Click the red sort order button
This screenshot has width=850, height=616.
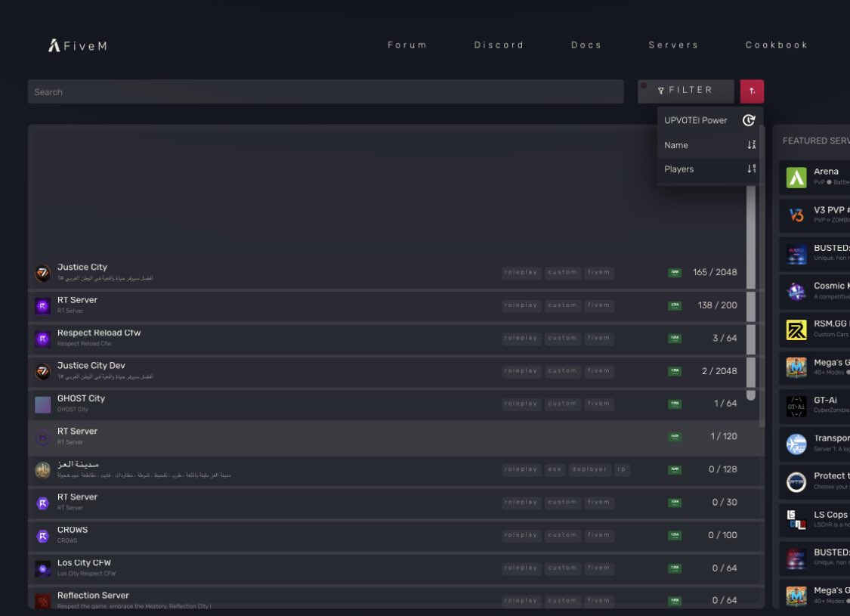tap(752, 91)
